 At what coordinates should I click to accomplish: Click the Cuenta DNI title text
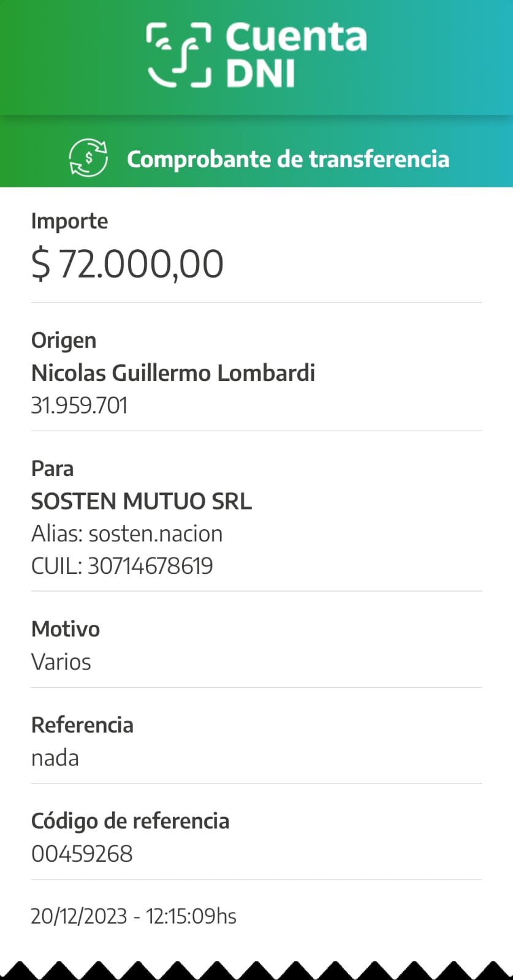pyautogui.click(x=296, y=55)
